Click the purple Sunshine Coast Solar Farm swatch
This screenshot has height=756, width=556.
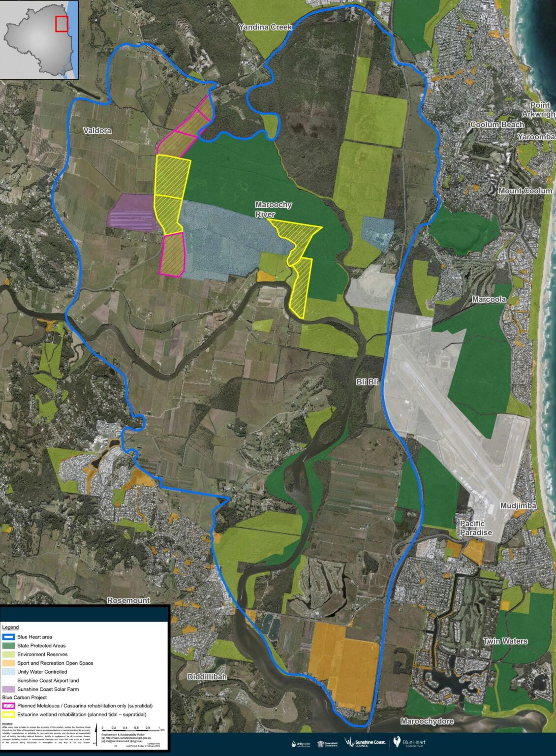8,689
